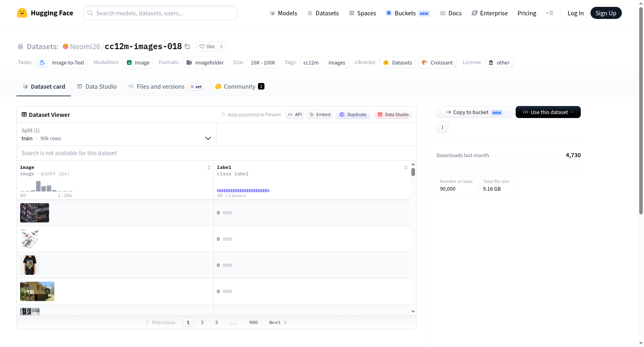
Task: Click the Sign Up button
Action: 606,13
